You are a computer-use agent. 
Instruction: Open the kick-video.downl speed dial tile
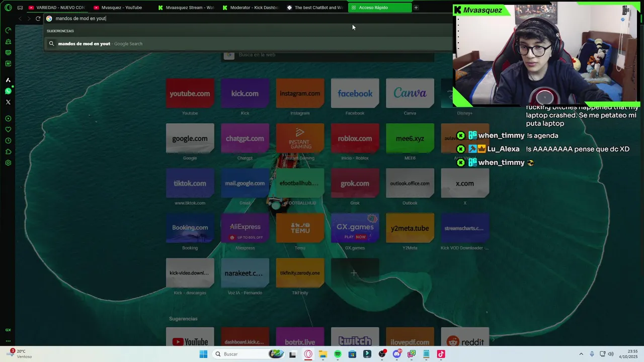click(190, 273)
